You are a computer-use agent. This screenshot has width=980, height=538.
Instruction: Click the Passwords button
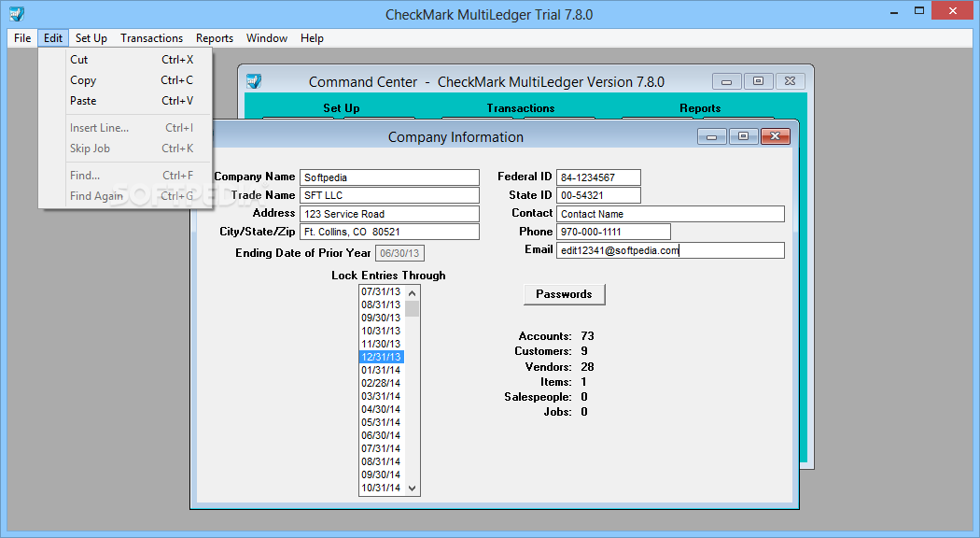tap(564, 294)
